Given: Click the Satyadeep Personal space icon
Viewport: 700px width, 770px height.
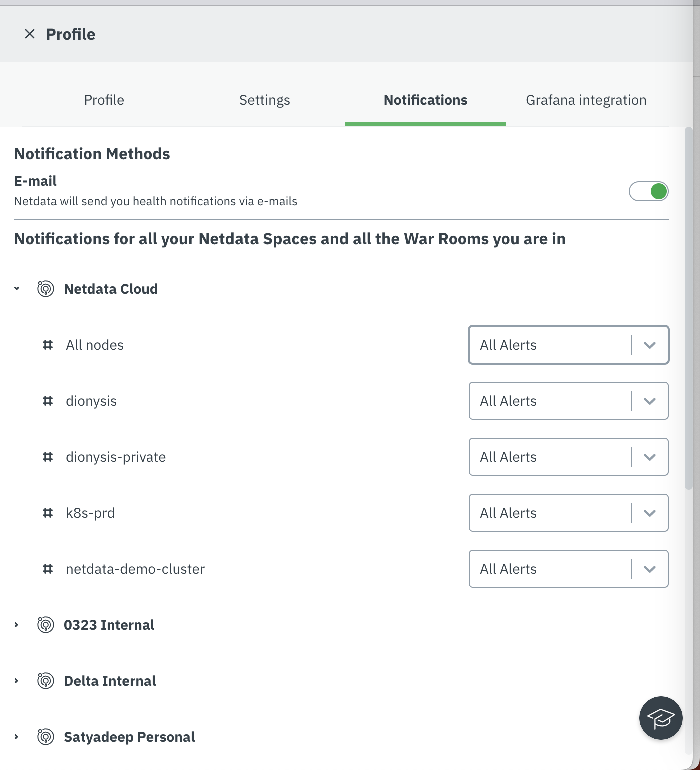Looking at the screenshot, I should pos(46,737).
